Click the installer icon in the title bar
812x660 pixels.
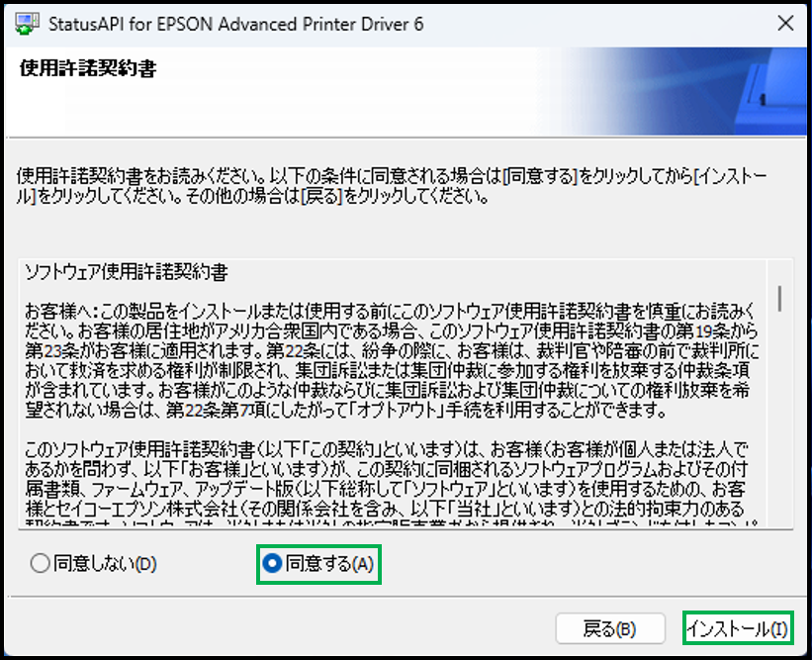(31, 24)
